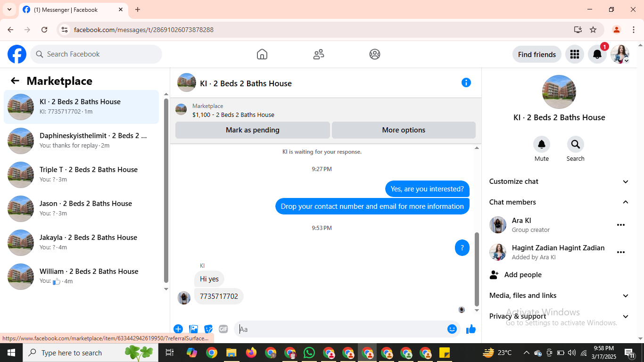Viewport: 644px width, 362px height.
Task: Search in conversation using the magnifier button
Action: pyautogui.click(x=576, y=144)
